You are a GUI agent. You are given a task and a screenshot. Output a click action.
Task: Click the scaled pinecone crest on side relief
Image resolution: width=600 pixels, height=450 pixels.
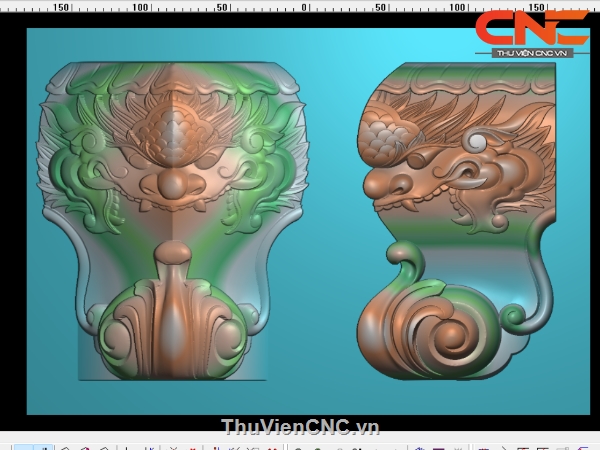[x=382, y=135]
